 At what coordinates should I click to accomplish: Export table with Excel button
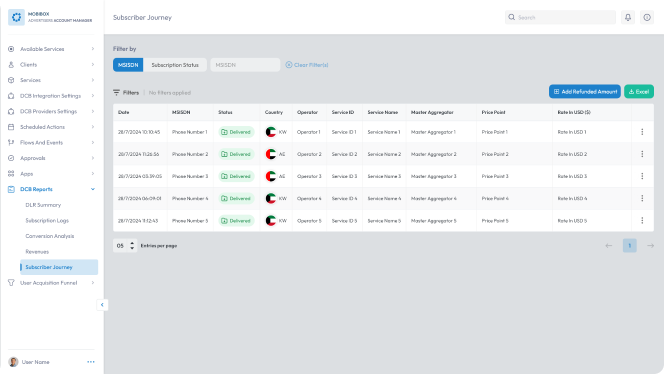pos(639,91)
